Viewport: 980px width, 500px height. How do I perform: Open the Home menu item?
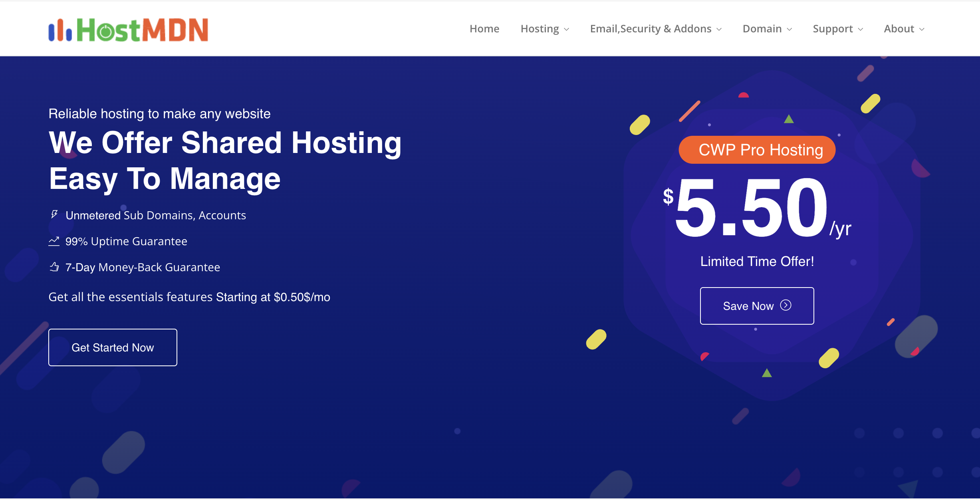coord(484,29)
